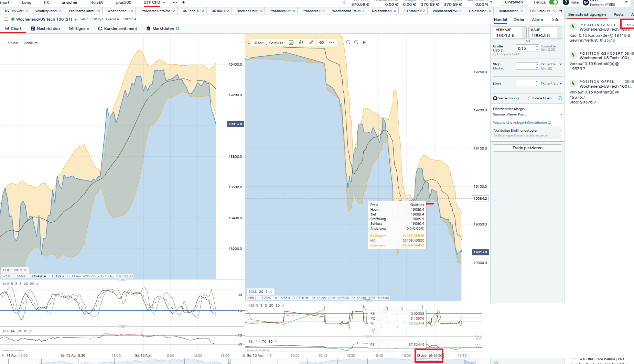This screenshot has width=634, height=364.
Task: Open the RV account avatar
Action: point(586,3)
